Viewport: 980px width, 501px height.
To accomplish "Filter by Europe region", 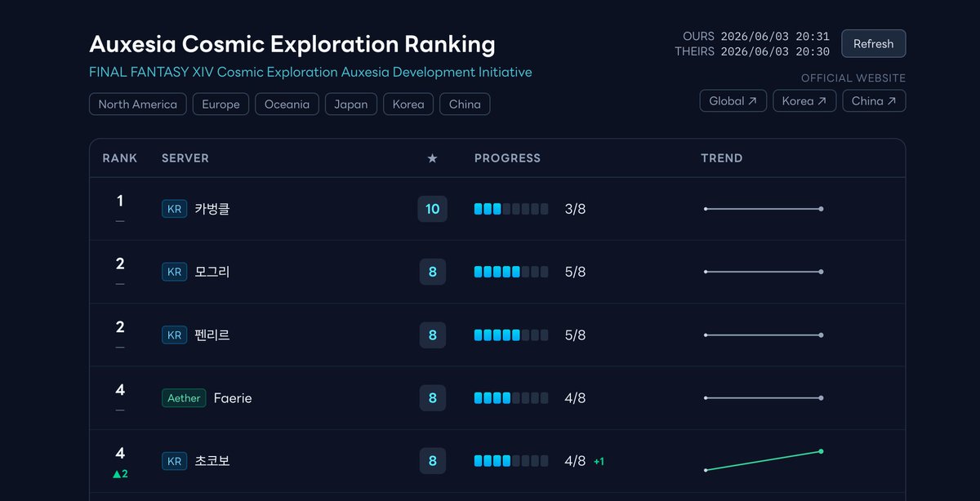I will click(221, 104).
